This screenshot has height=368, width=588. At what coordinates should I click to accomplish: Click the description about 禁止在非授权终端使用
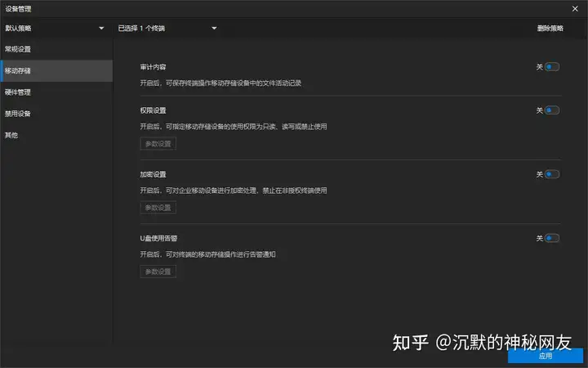[234, 191]
